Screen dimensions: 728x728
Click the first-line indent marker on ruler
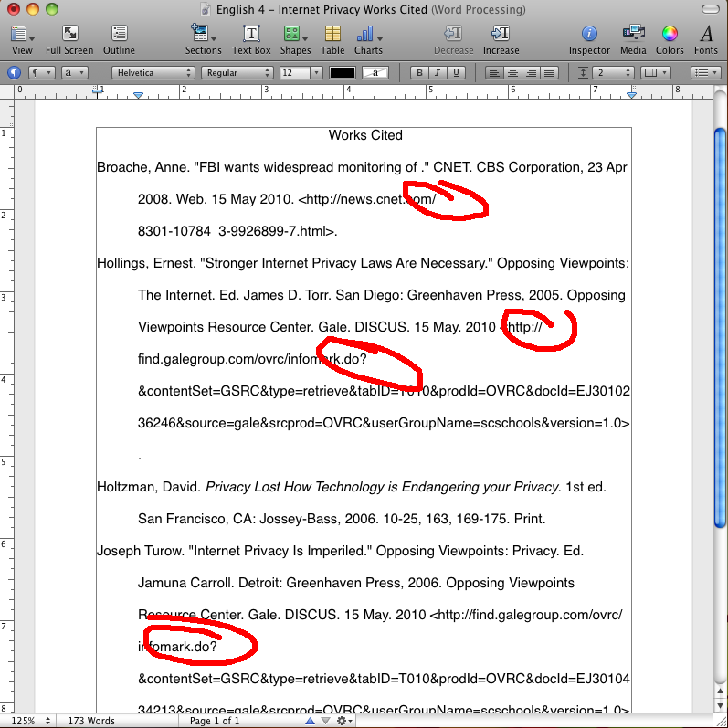tap(98, 90)
